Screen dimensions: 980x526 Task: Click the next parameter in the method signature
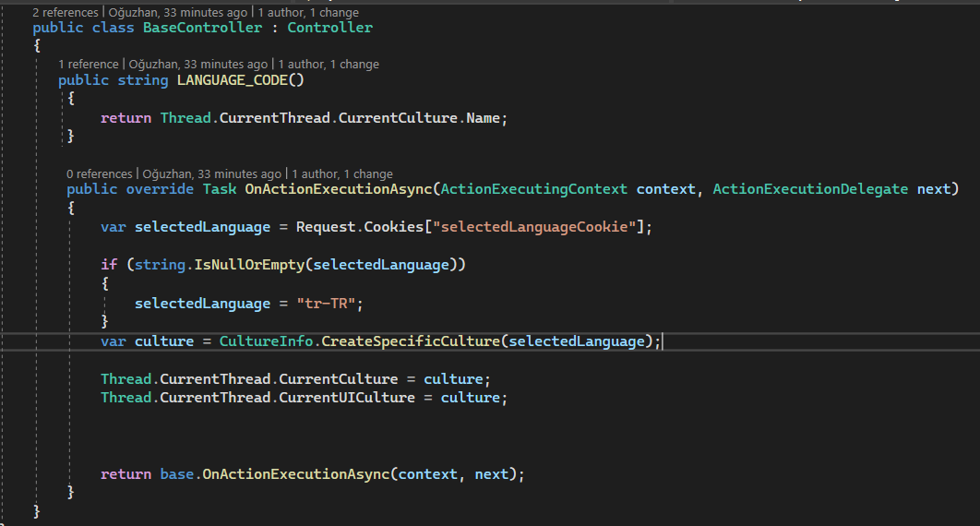934,189
